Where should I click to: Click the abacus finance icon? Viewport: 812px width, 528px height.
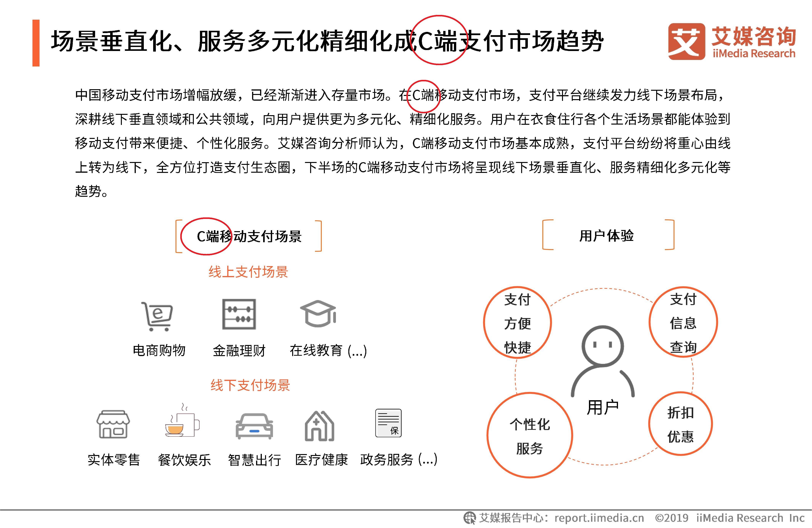tap(239, 314)
